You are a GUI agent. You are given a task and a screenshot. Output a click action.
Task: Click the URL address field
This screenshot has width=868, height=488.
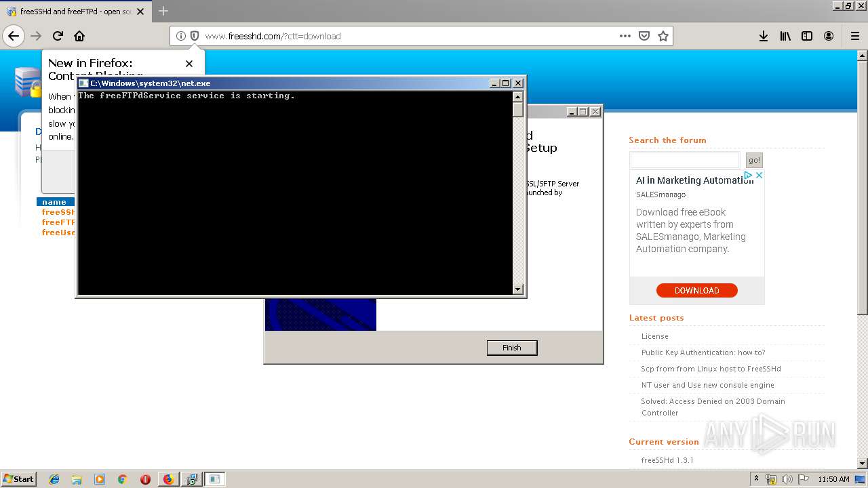pos(407,36)
